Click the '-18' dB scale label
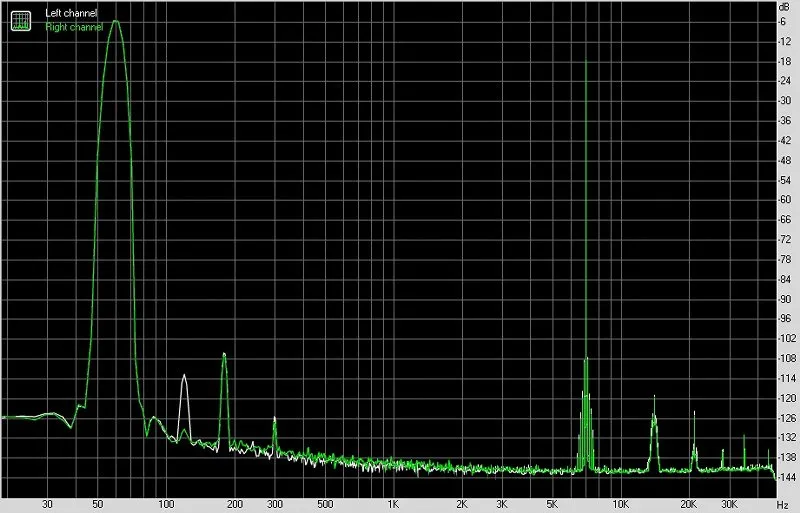The height and width of the screenshot is (513, 800). (x=784, y=62)
